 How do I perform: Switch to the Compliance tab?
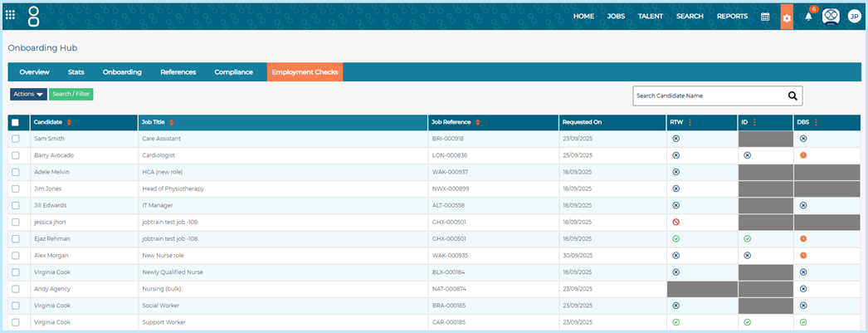click(x=234, y=72)
